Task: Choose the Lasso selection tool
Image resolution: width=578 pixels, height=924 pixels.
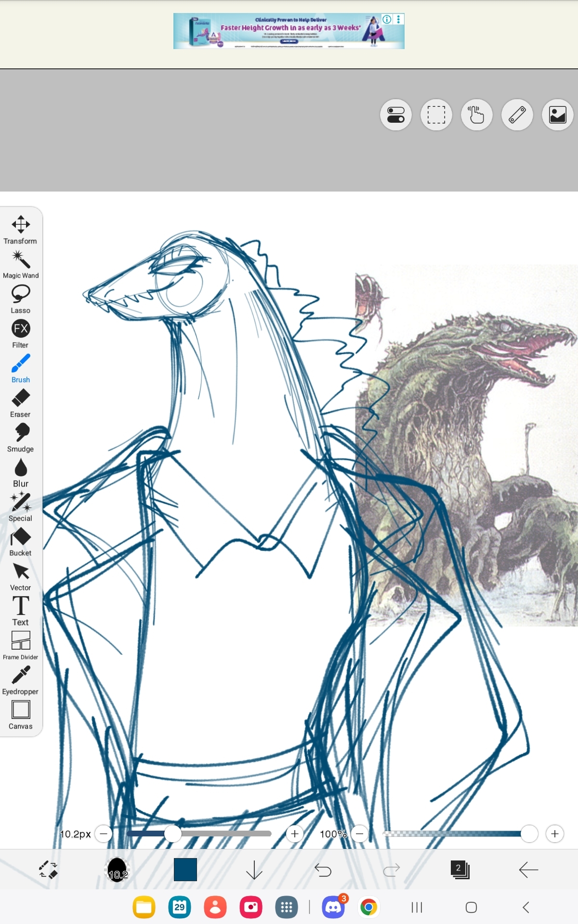Action: [21, 299]
